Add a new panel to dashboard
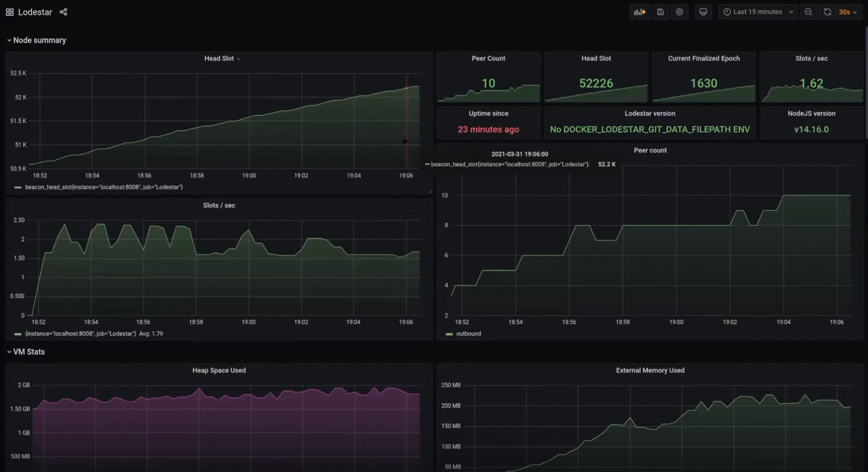868x472 pixels. pos(640,12)
